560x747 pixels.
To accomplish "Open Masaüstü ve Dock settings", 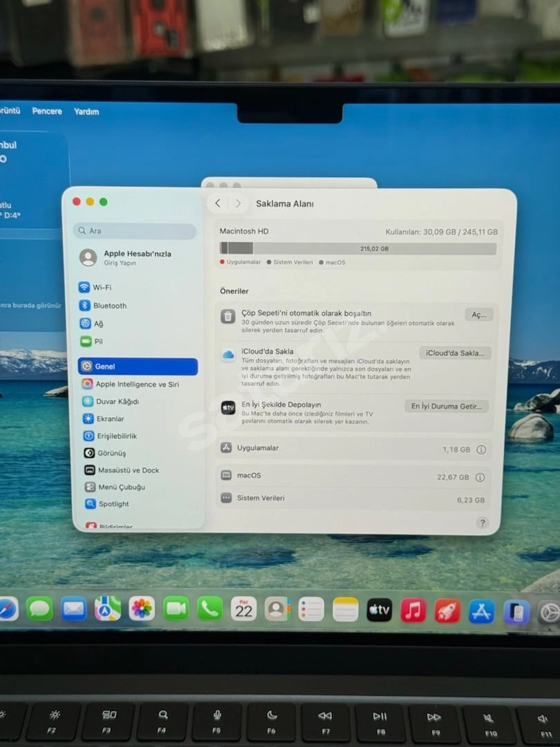I will point(122,470).
